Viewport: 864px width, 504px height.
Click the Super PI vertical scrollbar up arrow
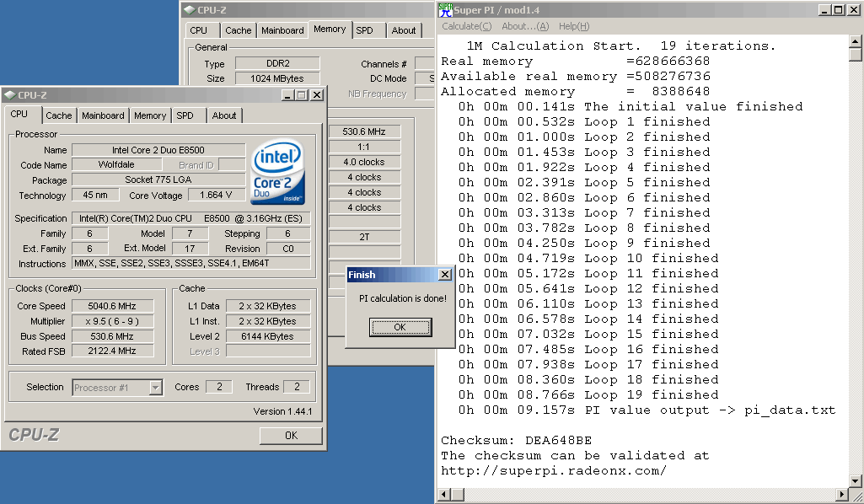(x=856, y=40)
